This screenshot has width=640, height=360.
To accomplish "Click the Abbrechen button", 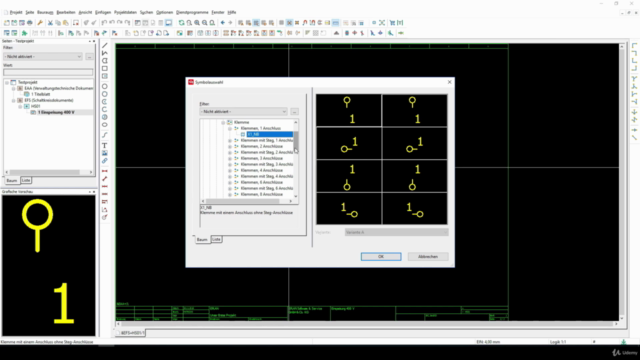I will point(428,257).
